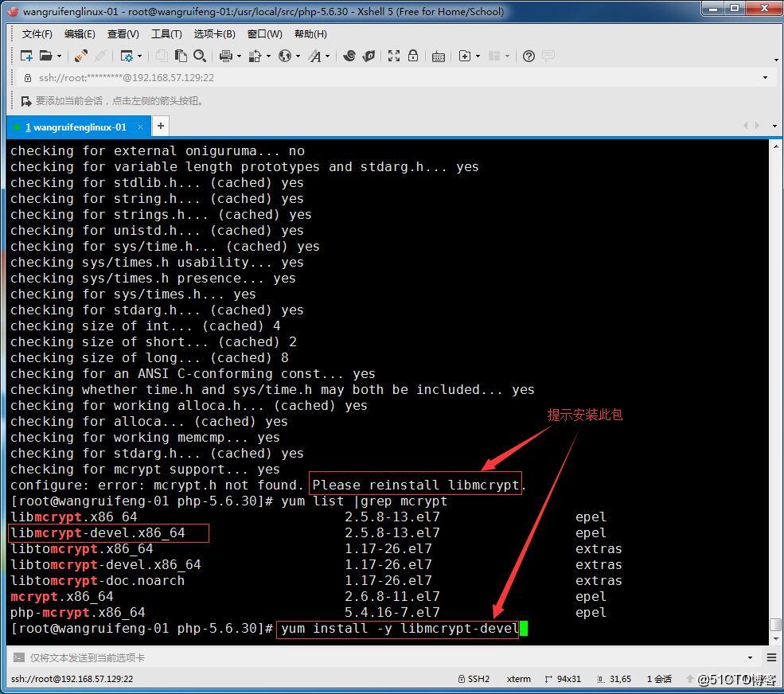
Task: Open the compose bar hamburger menu
Action: tap(771, 657)
